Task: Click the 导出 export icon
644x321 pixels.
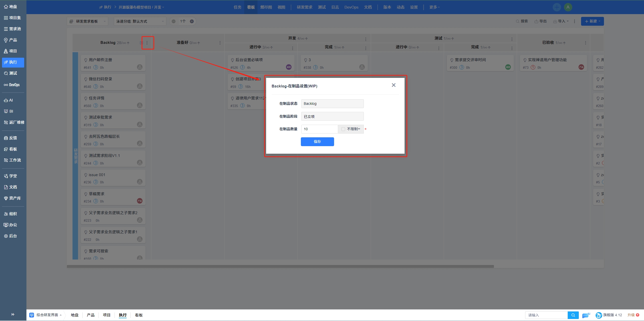Action: tap(536, 21)
